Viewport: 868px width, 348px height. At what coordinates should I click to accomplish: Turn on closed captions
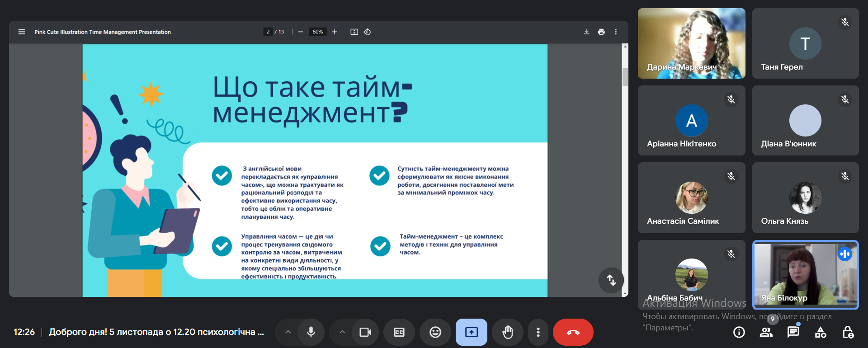399,332
